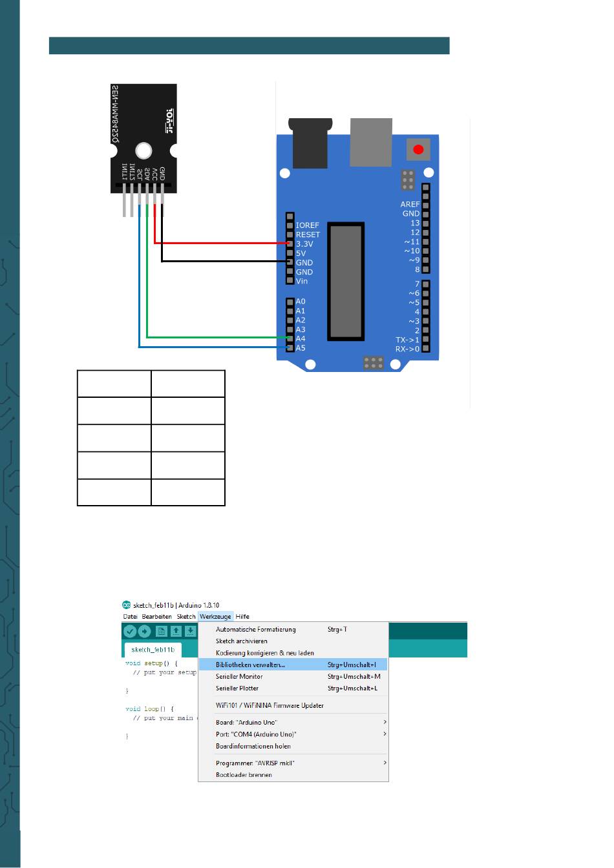This screenshot has width=614, height=868.
Task: Open the Bearbeiten menu
Action: 157,617
